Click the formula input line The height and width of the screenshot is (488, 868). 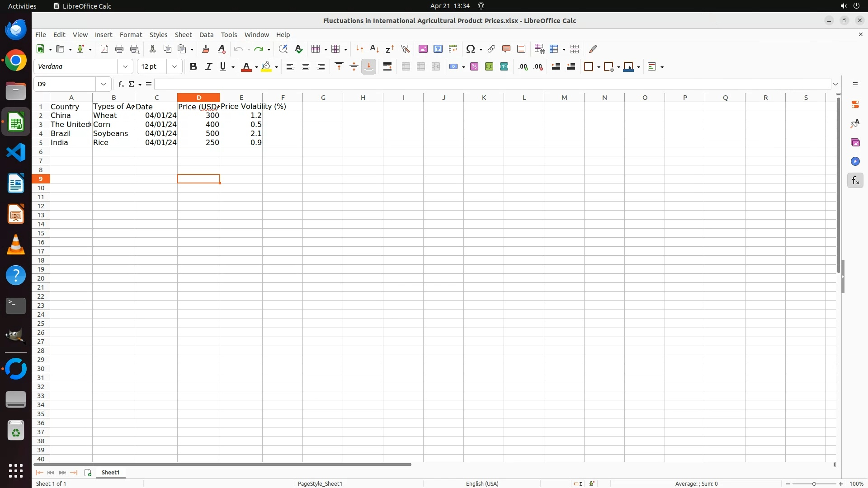[x=493, y=84]
